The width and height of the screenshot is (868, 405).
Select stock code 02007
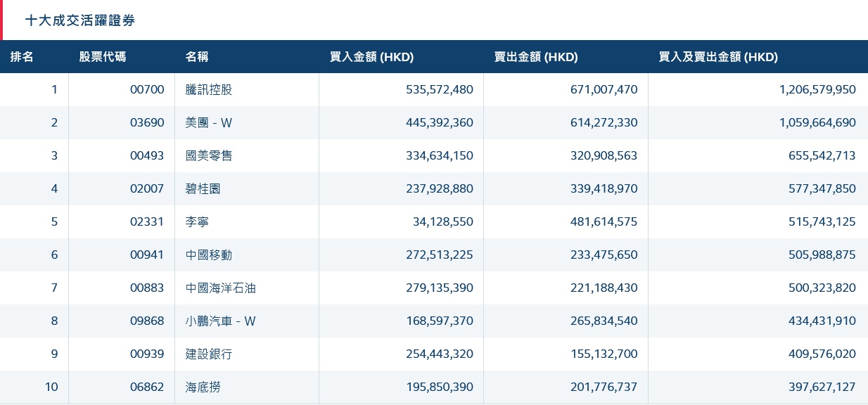coord(147,188)
